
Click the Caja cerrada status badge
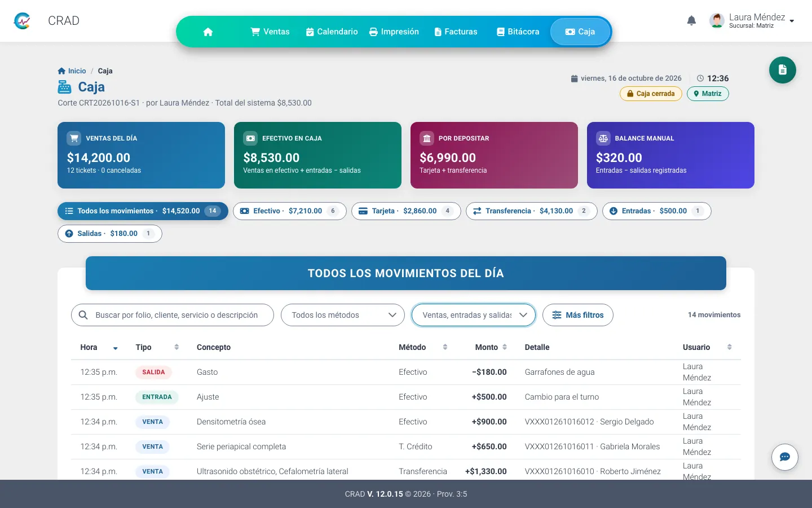[651, 94]
